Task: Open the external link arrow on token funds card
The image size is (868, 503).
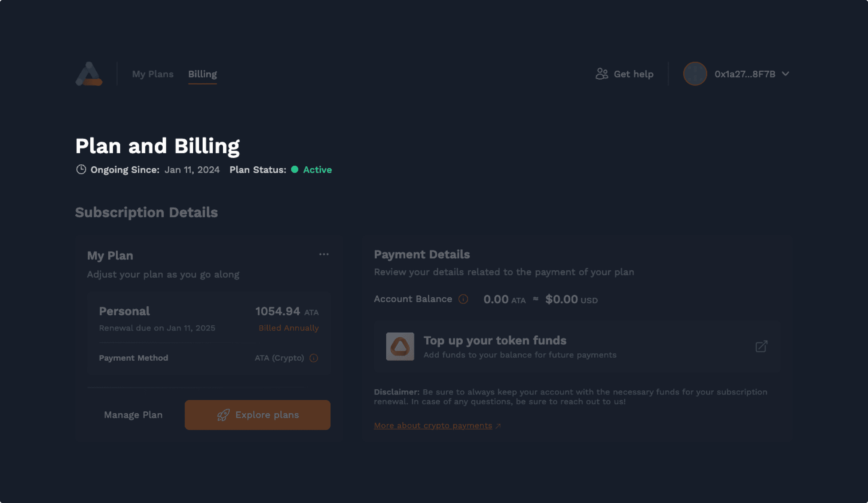Action: click(762, 346)
